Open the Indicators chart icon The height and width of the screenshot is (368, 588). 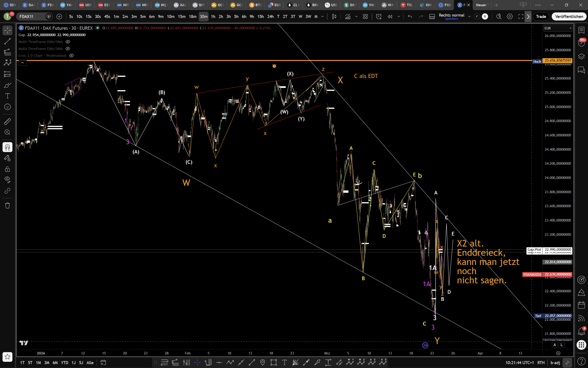[348, 16]
